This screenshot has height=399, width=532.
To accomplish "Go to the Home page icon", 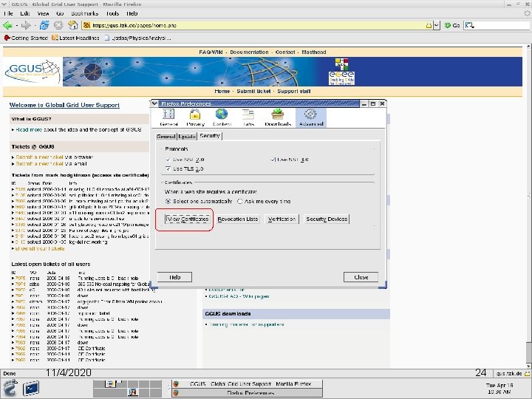I will coord(72,25).
